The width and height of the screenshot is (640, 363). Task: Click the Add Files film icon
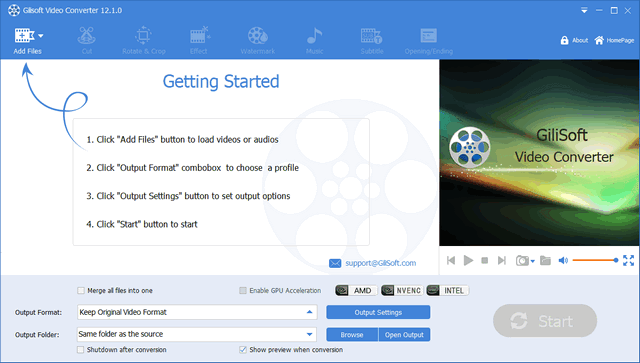[24, 36]
